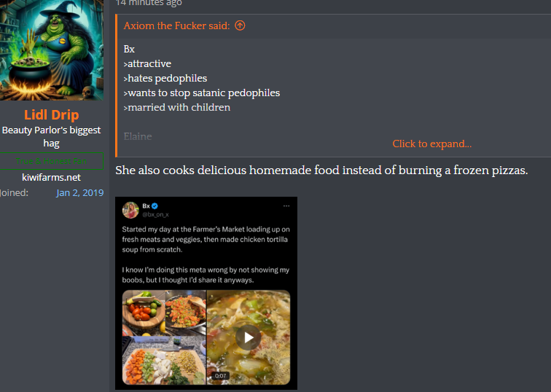Open the Bx round profile picture in tweet
551x392 pixels.
(x=130, y=210)
